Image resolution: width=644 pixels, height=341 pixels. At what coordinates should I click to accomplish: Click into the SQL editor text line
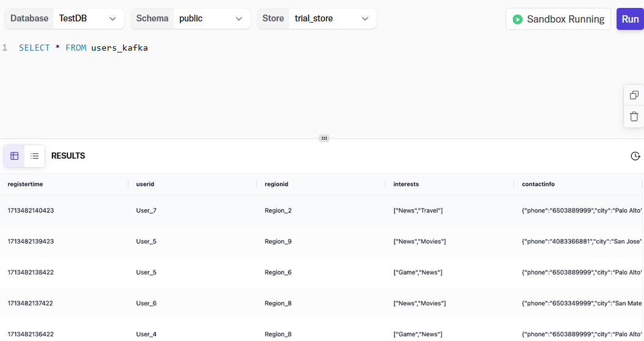click(x=84, y=48)
